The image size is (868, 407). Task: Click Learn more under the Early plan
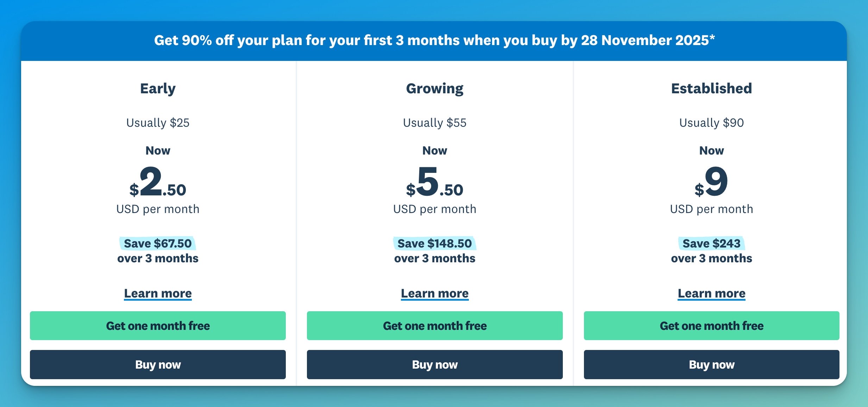pyautogui.click(x=158, y=293)
